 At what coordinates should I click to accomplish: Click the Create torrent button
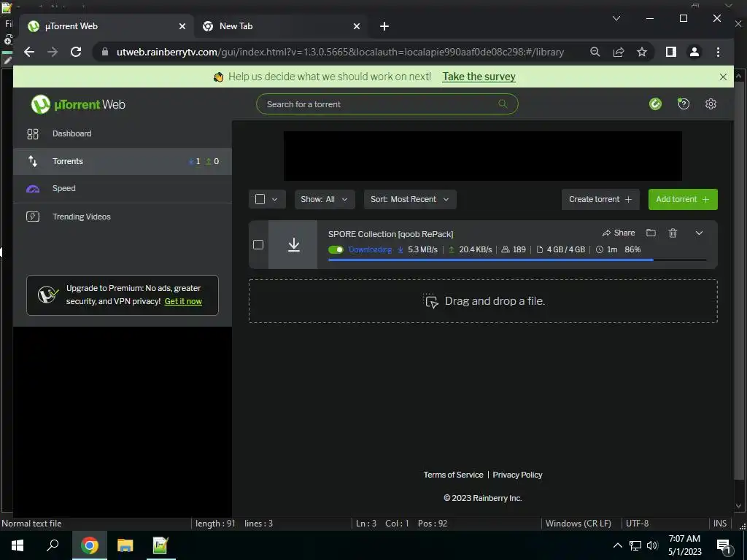click(600, 200)
